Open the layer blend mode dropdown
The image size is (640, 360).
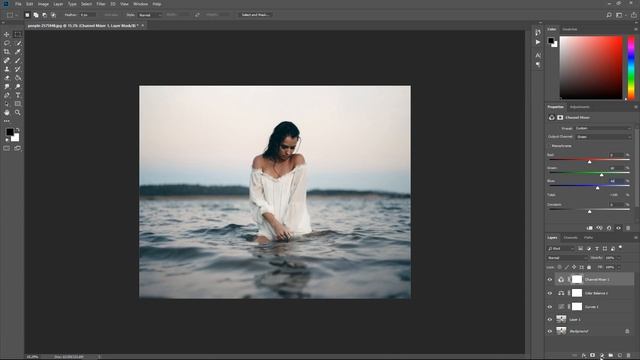pyautogui.click(x=567, y=258)
